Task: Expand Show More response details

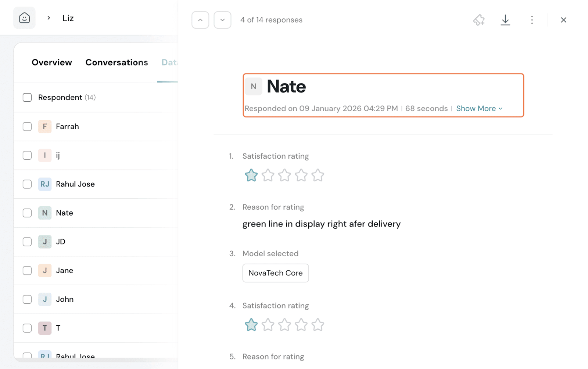Action: [479, 109]
